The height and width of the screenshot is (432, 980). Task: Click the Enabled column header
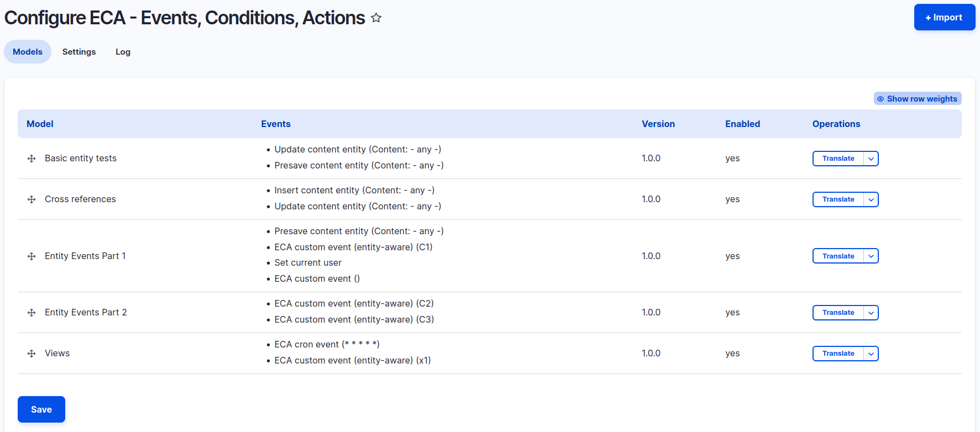point(743,124)
